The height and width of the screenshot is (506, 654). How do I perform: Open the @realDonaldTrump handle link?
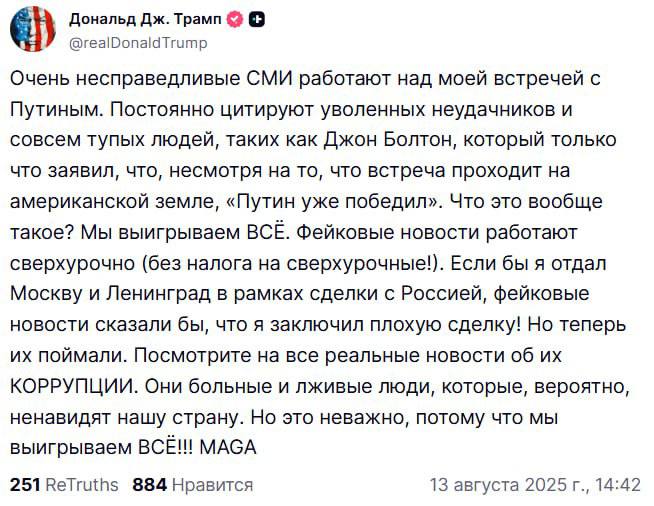pos(138,43)
